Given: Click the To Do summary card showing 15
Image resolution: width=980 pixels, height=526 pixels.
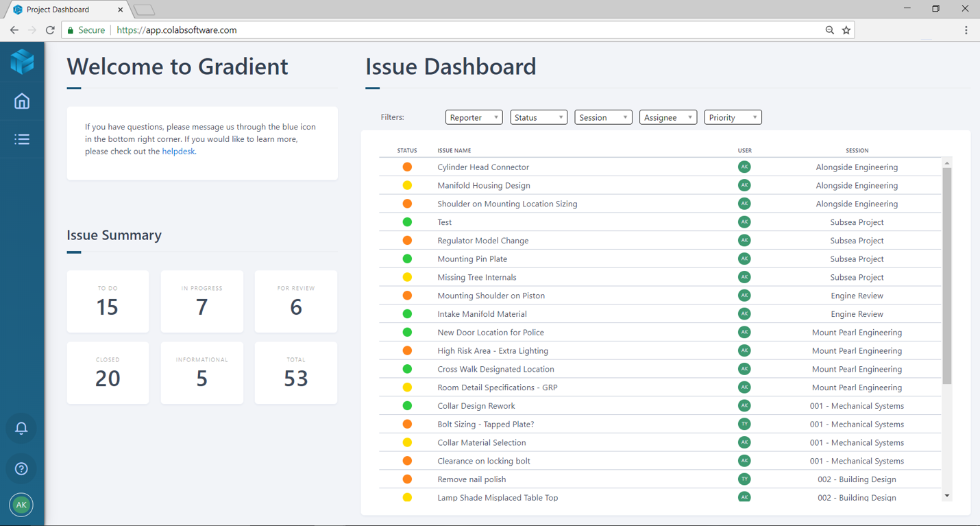Looking at the screenshot, I should pyautogui.click(x=108, y=301).
